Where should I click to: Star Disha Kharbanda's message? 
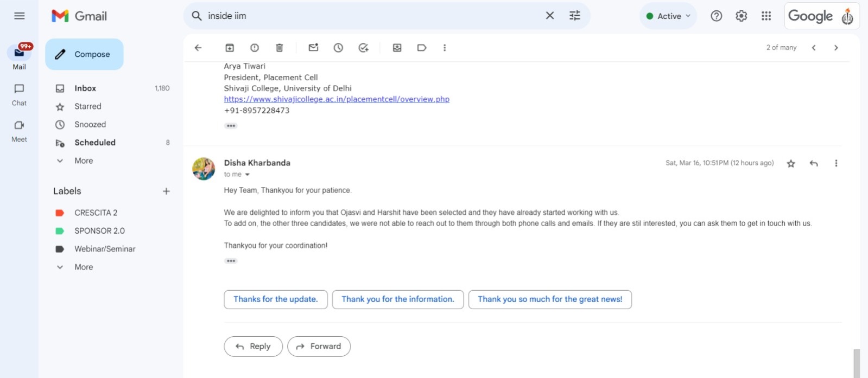click(x=791, y=163)
